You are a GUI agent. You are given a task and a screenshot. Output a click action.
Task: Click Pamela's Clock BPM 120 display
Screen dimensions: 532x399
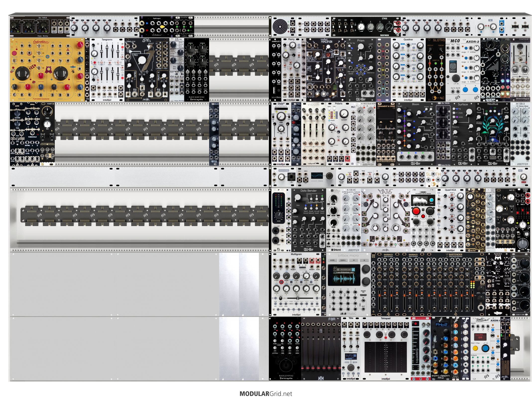click(x=480, y=337)
